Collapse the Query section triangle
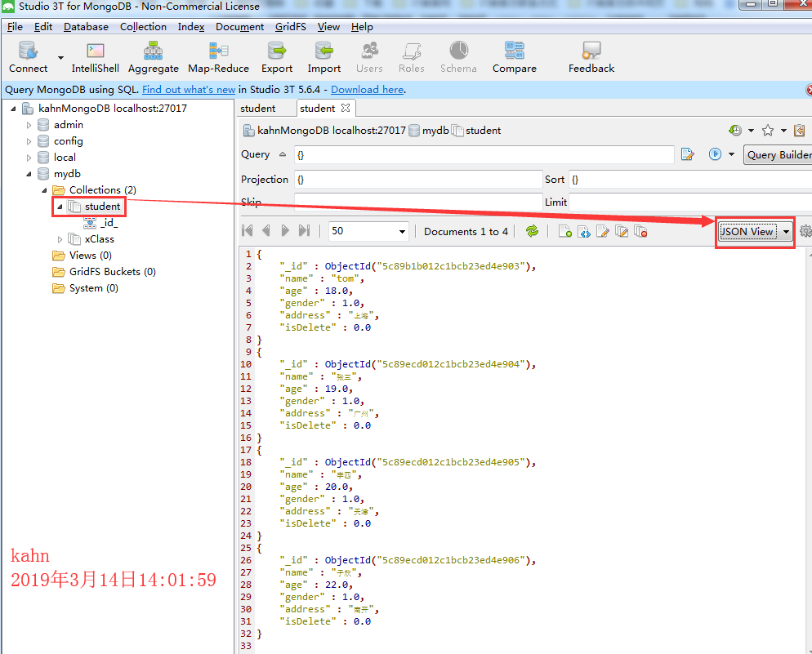 click(x=282, y=154)
